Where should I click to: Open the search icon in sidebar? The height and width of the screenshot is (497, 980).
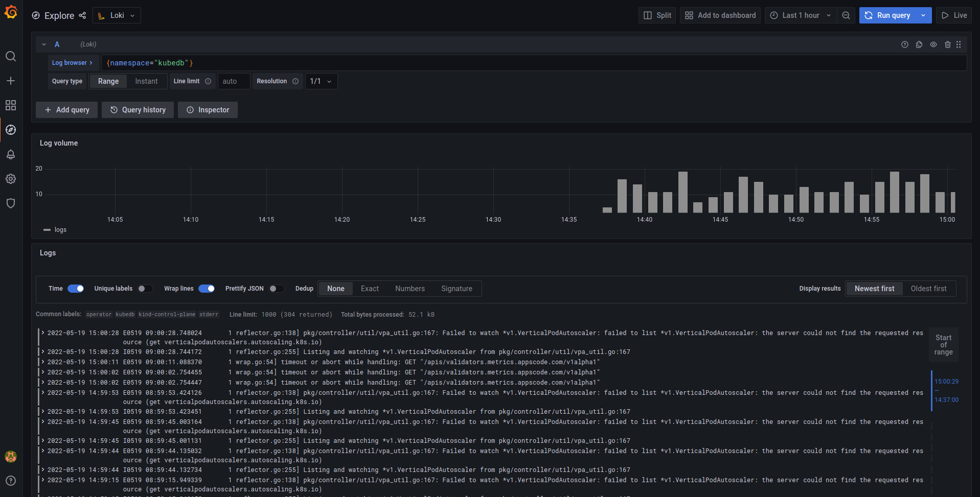[11, 56]
